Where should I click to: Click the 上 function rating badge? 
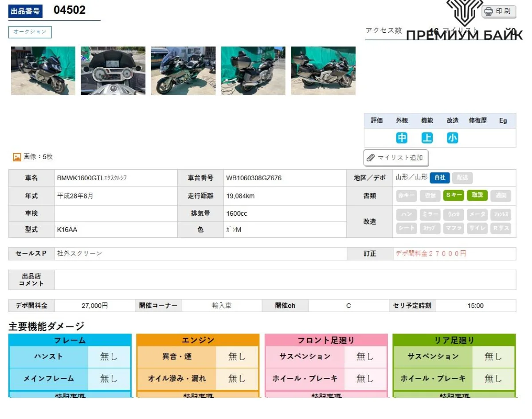click(x=427, y=138)
